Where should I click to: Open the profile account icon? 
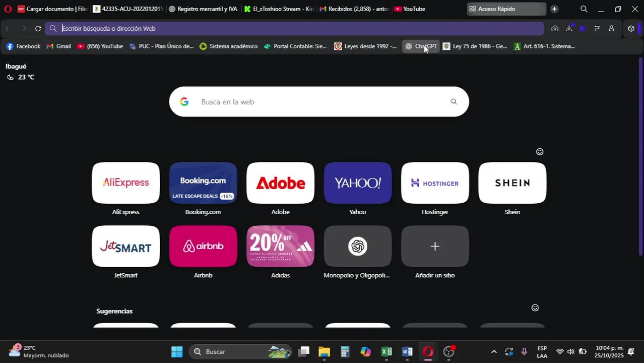point(611,29)
